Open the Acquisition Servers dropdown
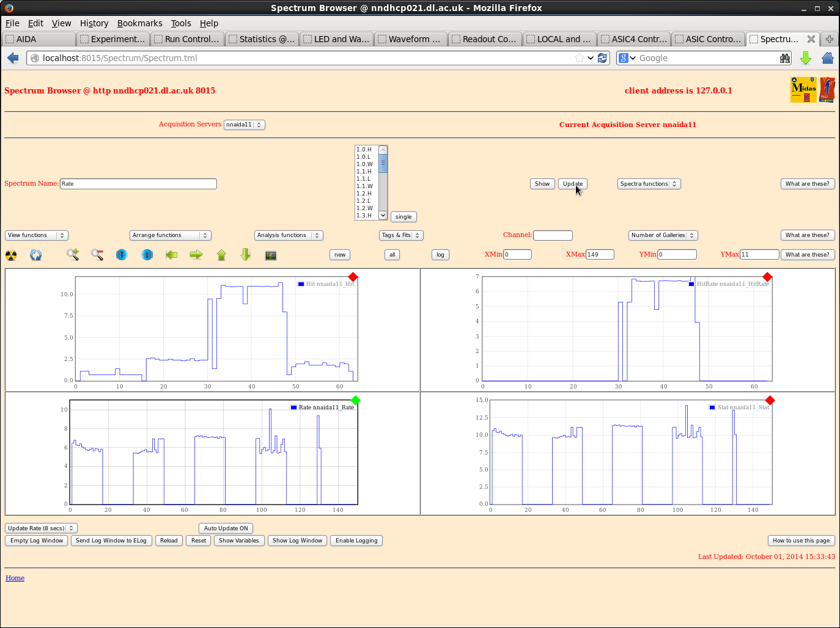840x628 pixels. pyautogui.click(x=244, y=125)
